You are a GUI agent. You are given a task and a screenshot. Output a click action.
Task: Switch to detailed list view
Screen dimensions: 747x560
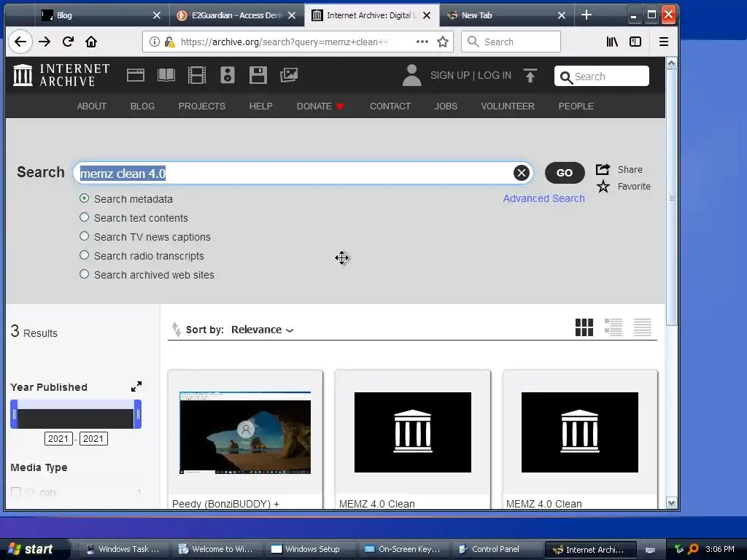pyautogui.click(x=613, y=327)
